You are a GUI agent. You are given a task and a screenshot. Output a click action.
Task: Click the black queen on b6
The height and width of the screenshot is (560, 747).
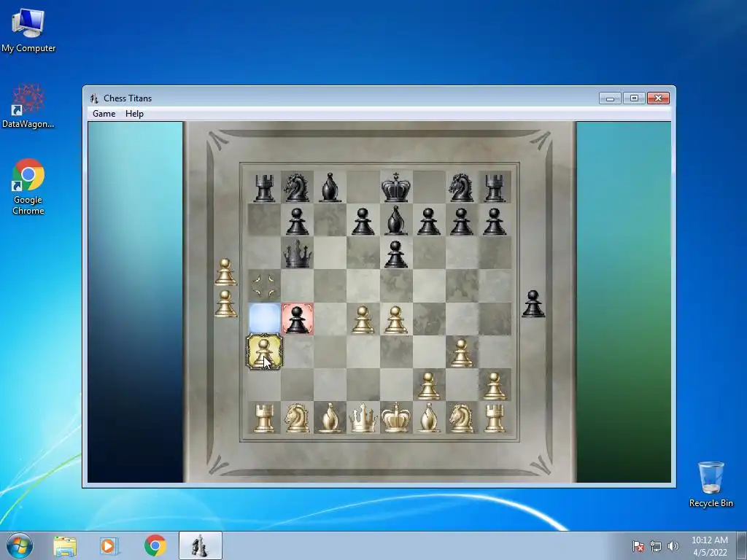point(298,253)
